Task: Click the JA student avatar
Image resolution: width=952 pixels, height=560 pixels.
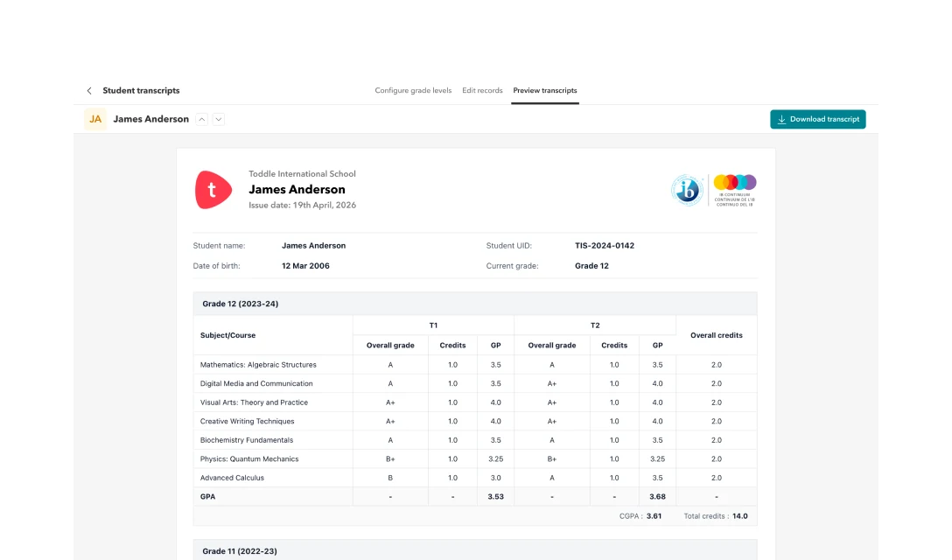Action: [x=95, y=119]
